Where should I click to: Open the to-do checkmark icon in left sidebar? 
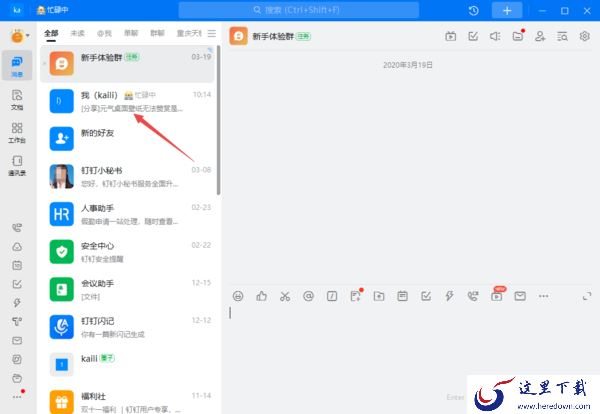click(x=17, y=284)
